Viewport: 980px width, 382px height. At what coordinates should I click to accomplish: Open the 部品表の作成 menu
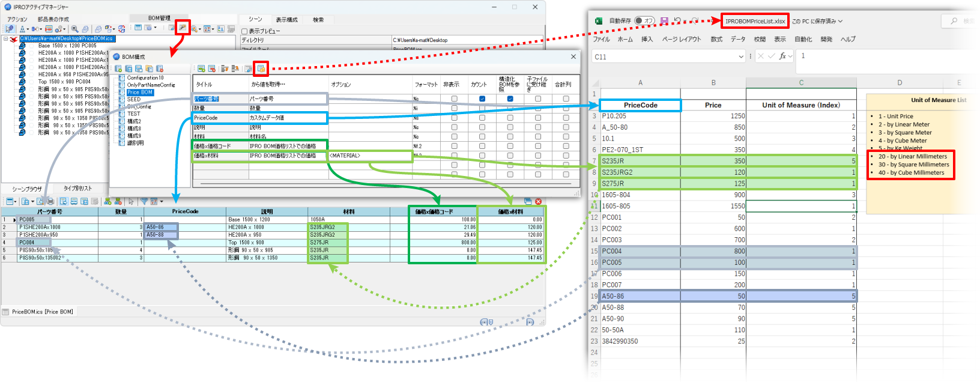click(x=53, y=19)
